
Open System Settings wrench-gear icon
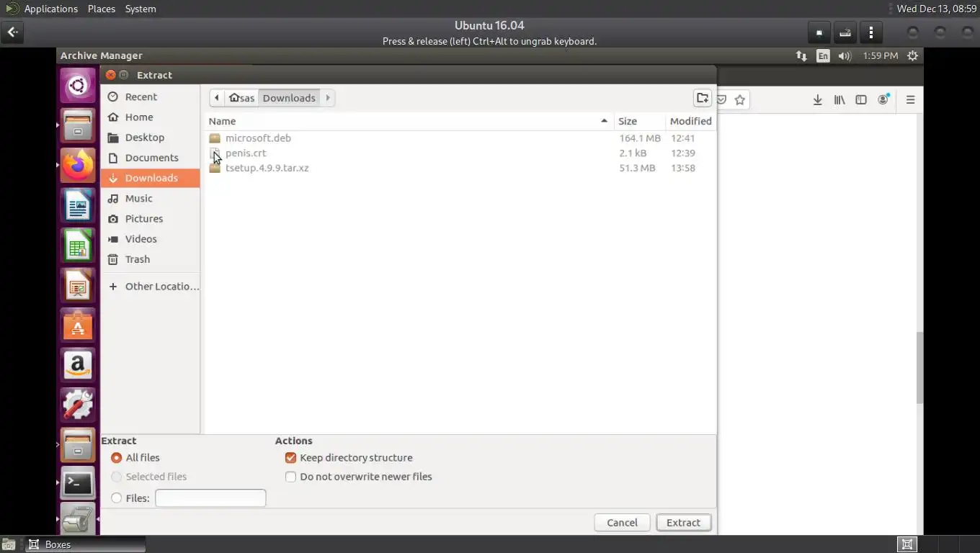tap(78, 405)
